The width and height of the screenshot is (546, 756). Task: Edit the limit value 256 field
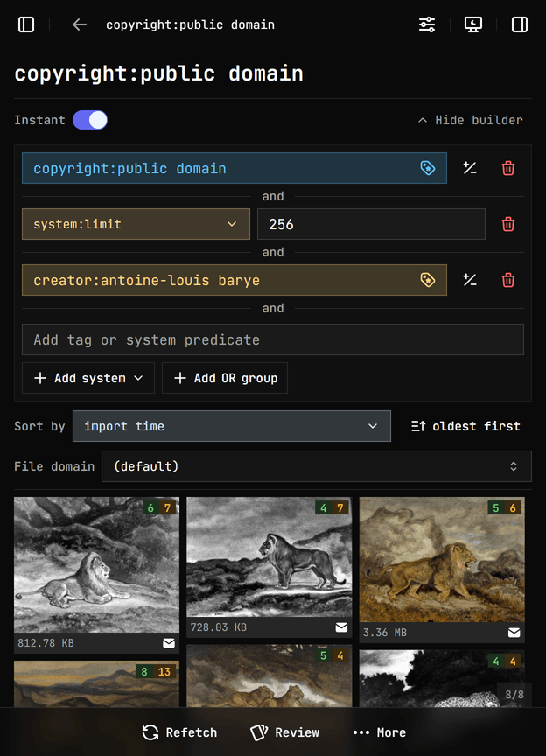[x=371, y=224]
